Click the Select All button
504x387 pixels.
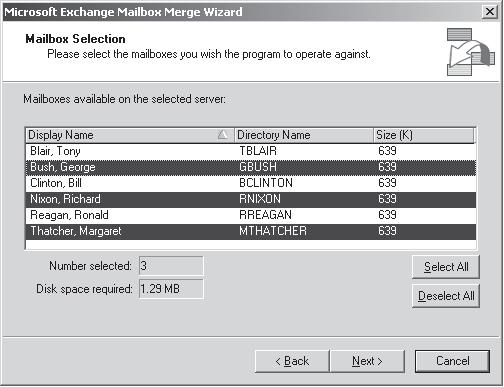(x=446, y=267)
